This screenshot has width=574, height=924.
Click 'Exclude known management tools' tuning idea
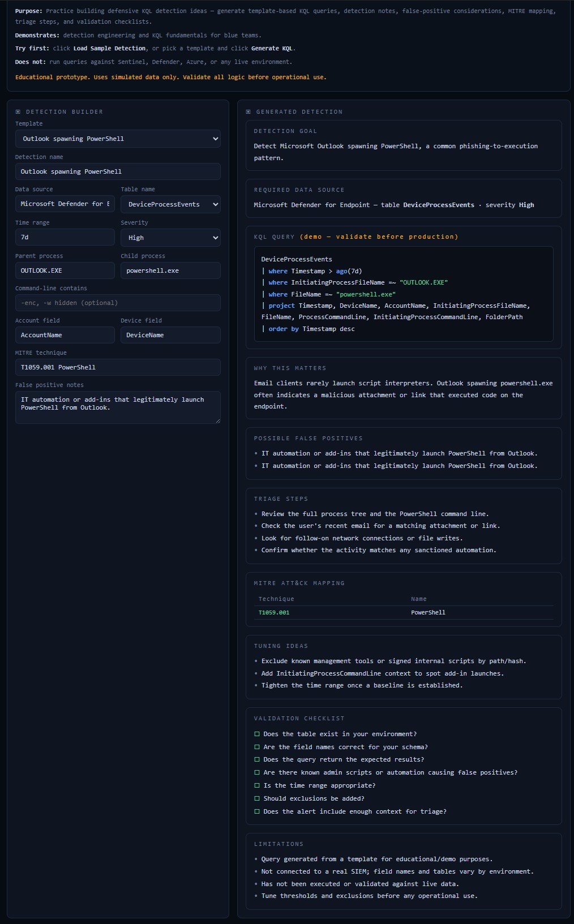click(x=393, y=661)
